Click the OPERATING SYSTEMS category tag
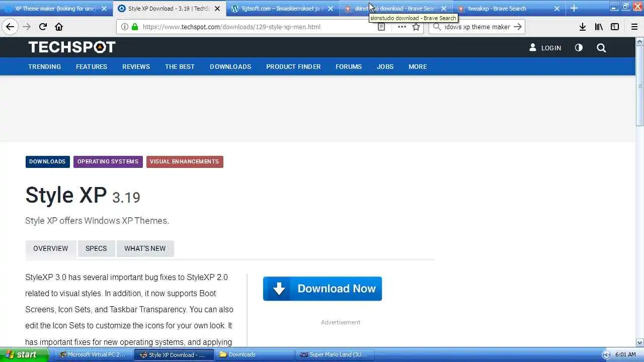The height and width of the screenshot is (362, 644). point(108,161)
